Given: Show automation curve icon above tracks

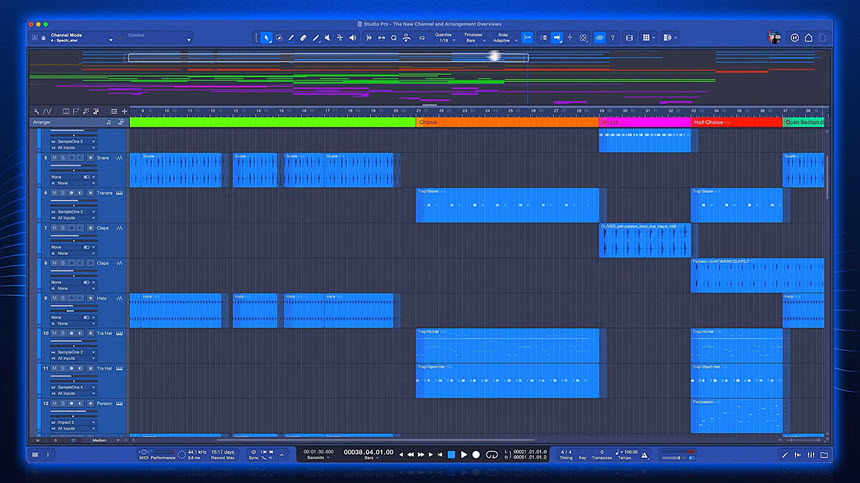Looking at the screenshot, I should click(47, 111).
